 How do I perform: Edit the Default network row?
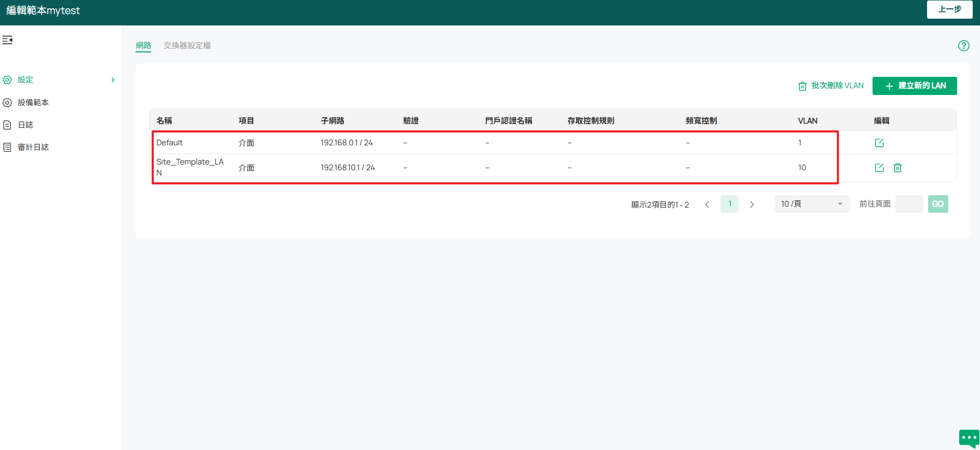point(879,143)
